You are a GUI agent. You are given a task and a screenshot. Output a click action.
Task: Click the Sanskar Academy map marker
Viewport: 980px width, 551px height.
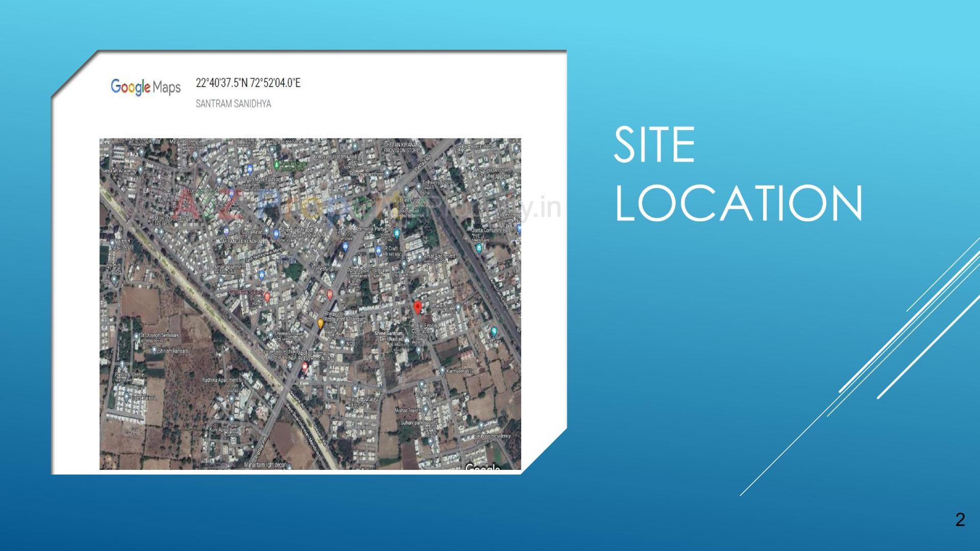[141, 168]
